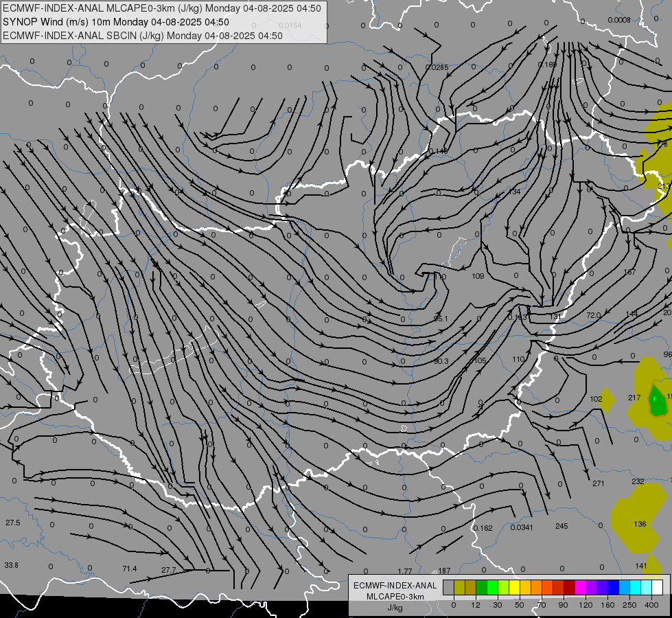
Task: Click the map value '27.7'
Action: 169,570
